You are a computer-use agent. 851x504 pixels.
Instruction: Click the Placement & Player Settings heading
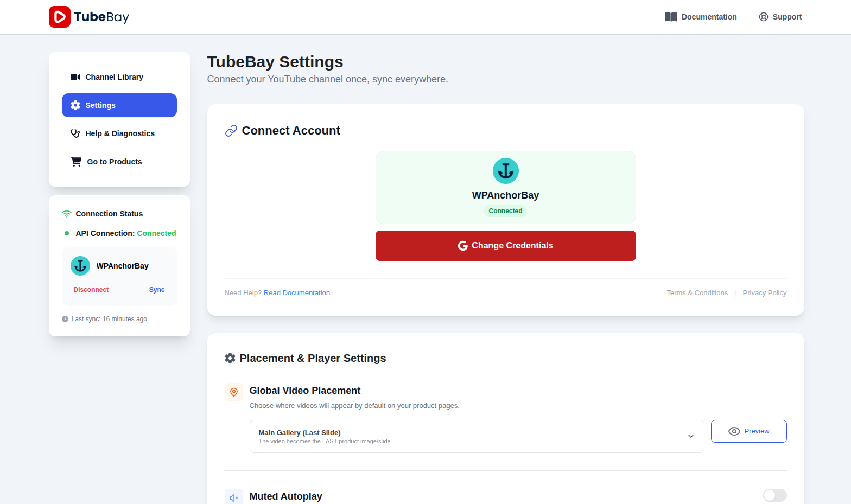[313, 358]
